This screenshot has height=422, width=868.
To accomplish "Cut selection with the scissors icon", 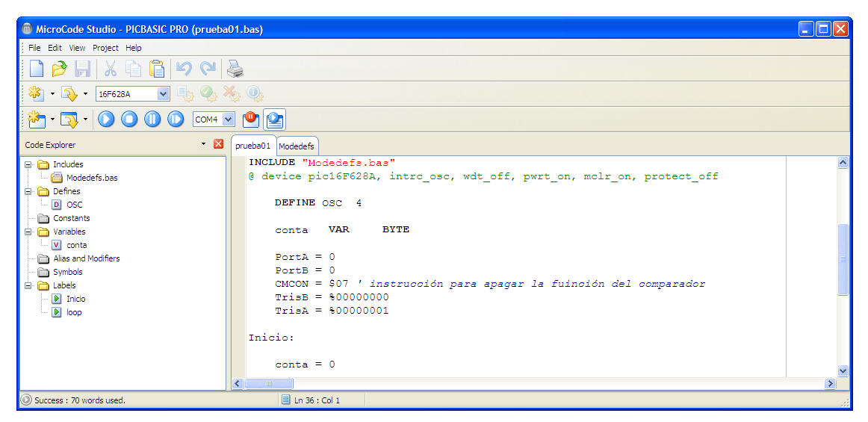I will pyautogui.click(x=111, y=69).
